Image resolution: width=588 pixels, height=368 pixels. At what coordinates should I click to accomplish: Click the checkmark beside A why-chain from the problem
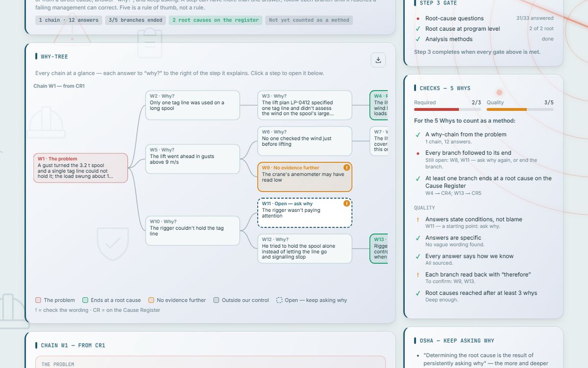(x=417, y=134)
